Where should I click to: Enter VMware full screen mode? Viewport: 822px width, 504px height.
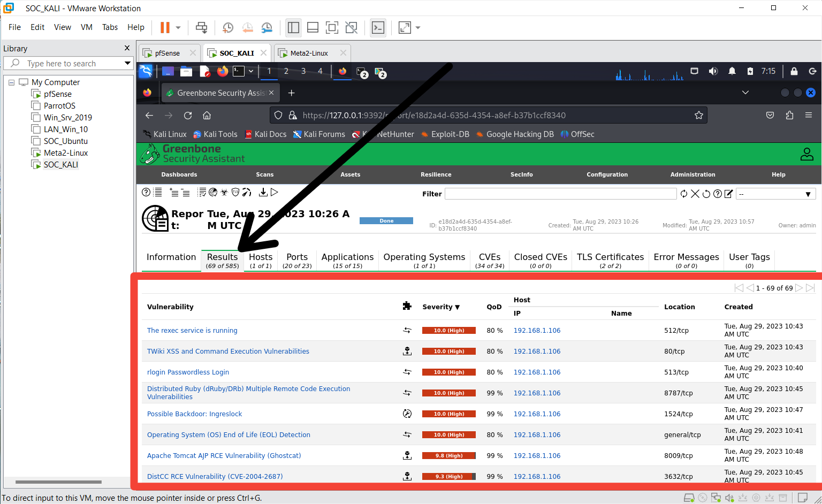coord(332,27)
